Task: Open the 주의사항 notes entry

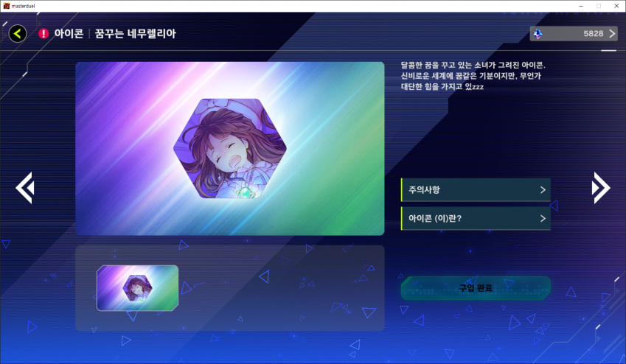Action: (x=476, y=189)
